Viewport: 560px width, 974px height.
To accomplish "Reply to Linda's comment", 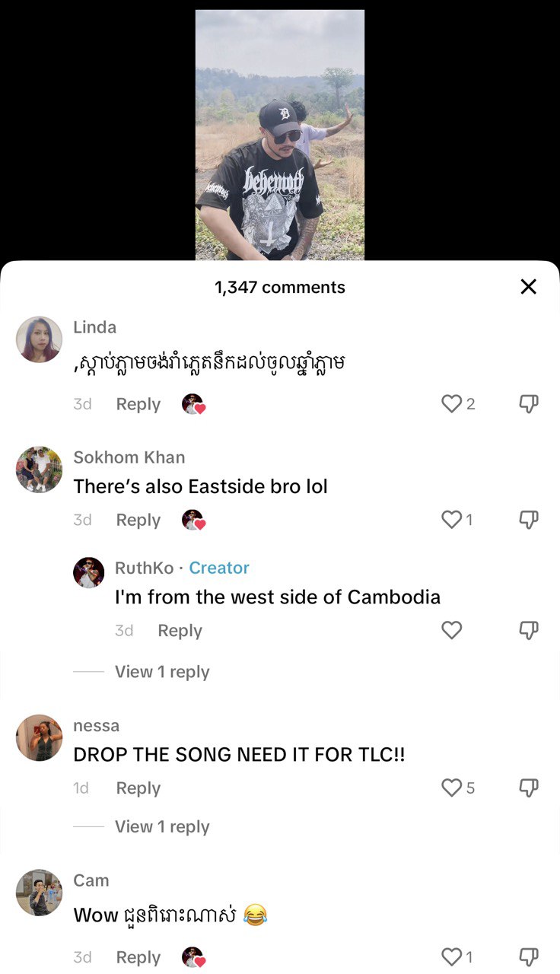I will click(138, 404).
